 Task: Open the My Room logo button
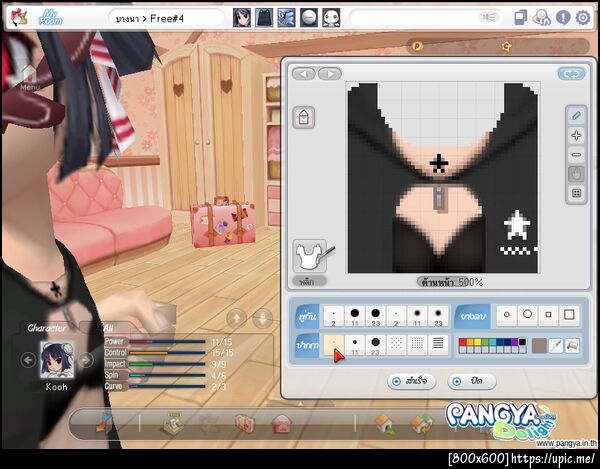pos(50,17)
